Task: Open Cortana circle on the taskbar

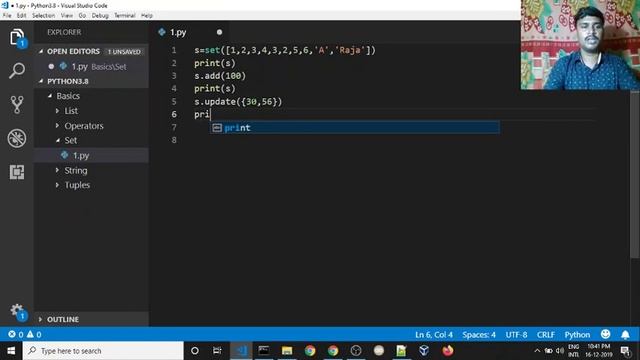Action: [x=195, y=351]
